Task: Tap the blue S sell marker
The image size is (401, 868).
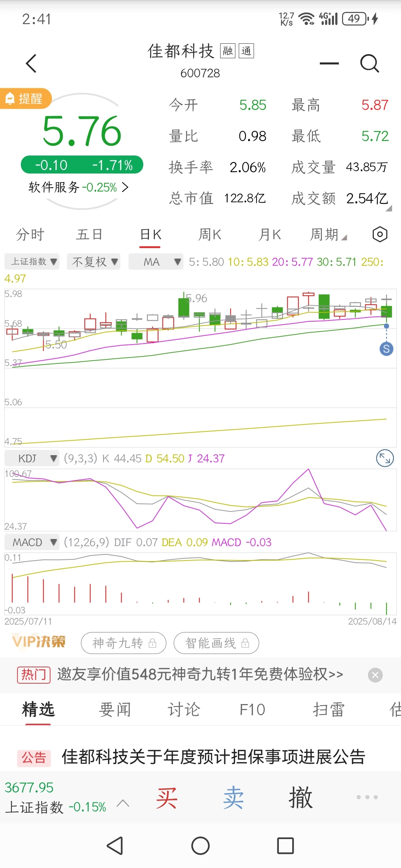Action: [386, 349]
